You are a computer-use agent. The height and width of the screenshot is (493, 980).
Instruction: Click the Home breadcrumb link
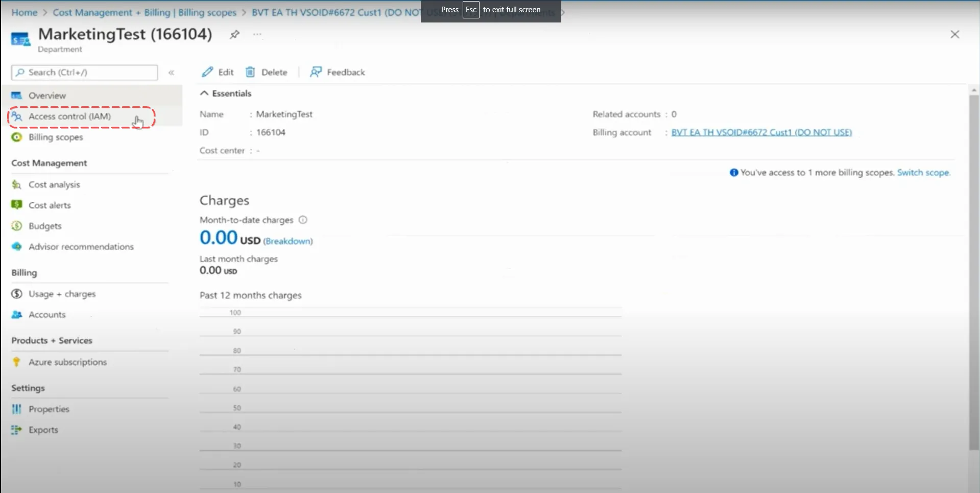pyautogui.click(x=25, y=12)
